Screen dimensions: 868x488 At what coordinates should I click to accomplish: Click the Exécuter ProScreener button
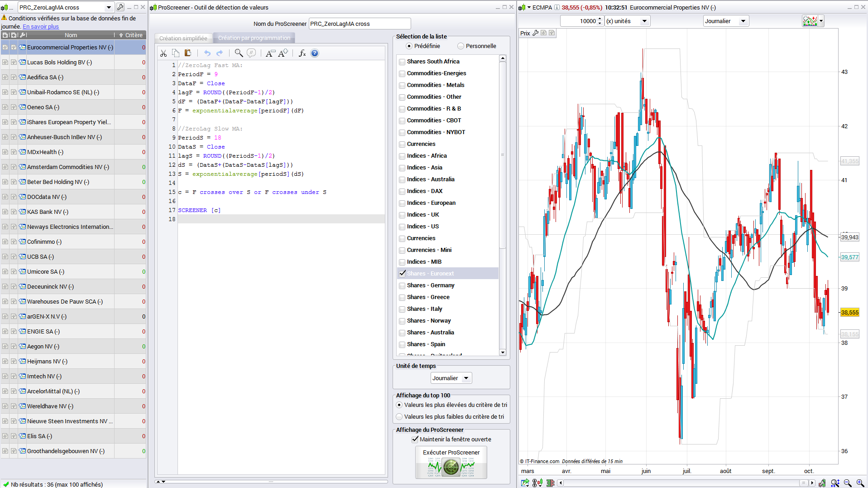point(451,463)
